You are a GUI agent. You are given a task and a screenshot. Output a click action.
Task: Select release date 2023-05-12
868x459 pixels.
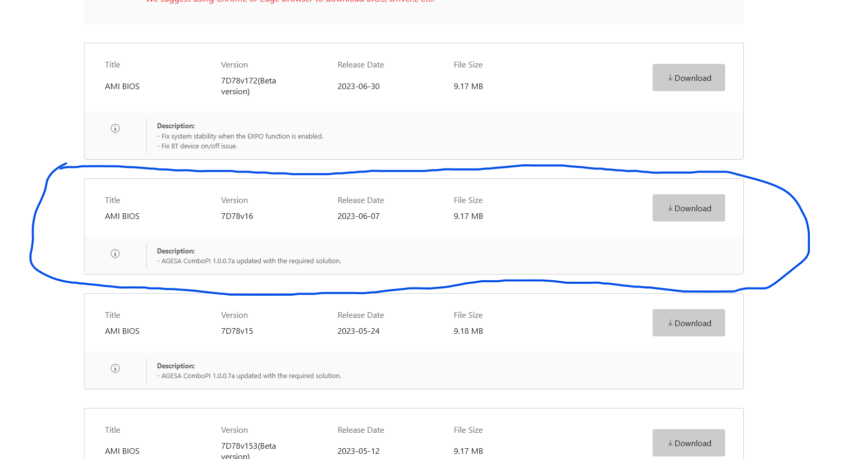coord(359,451)
